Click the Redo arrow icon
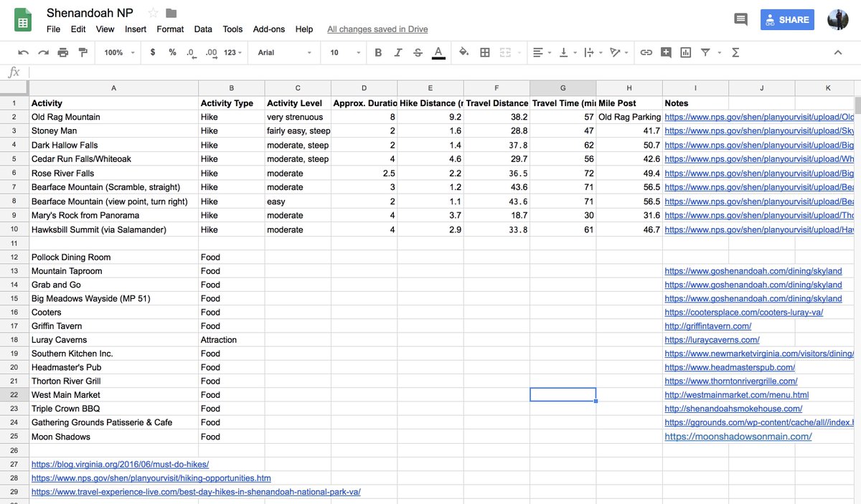 click(x=44, y=52)
